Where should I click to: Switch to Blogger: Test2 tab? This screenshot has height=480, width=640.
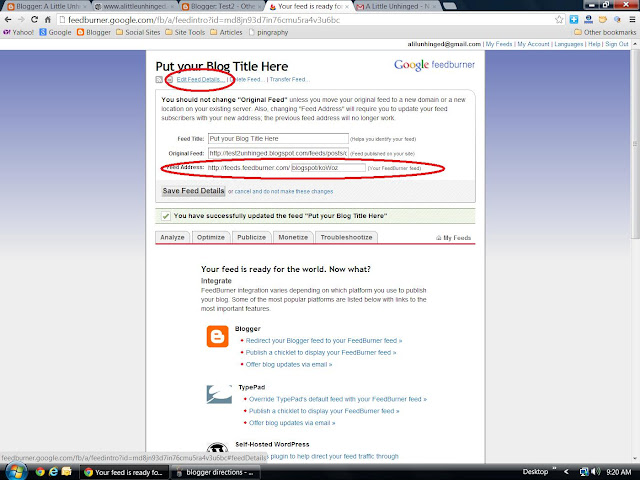[x=222, y=7]
